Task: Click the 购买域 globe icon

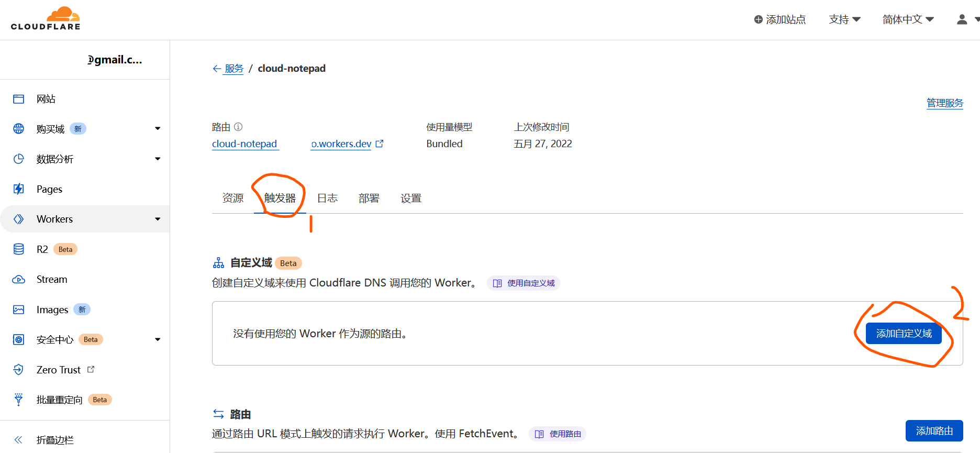Action: (x=19, y=129)
